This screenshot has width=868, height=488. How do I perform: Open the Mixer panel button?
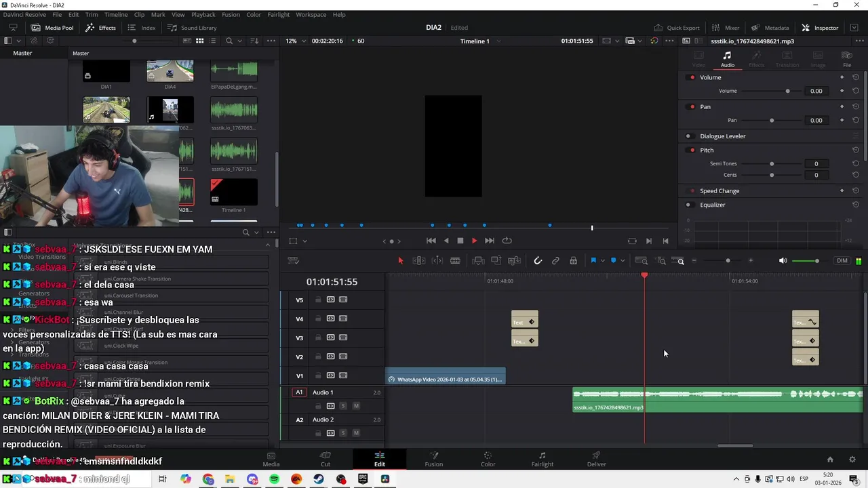coord(726,28)
